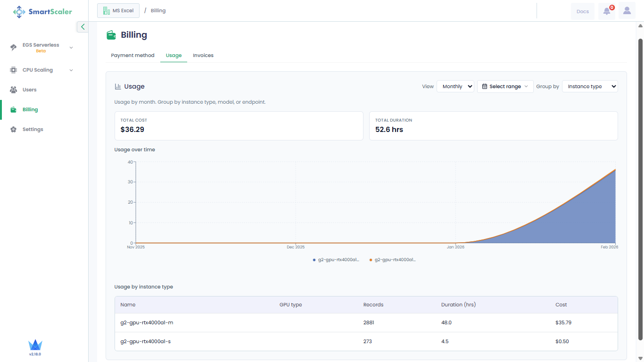Click the Settings gear icon in sidebar
This screenshot has width=644, height=362.
tap(14, 129)
